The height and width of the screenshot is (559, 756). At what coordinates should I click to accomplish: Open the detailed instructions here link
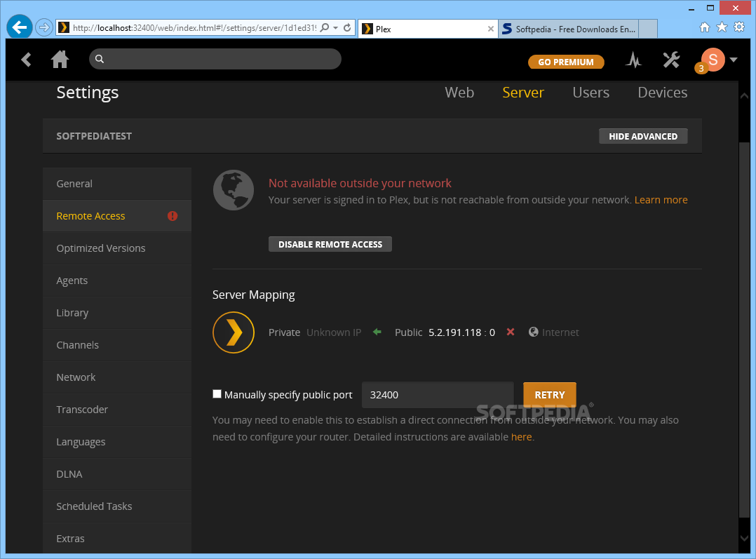[521, 437]
